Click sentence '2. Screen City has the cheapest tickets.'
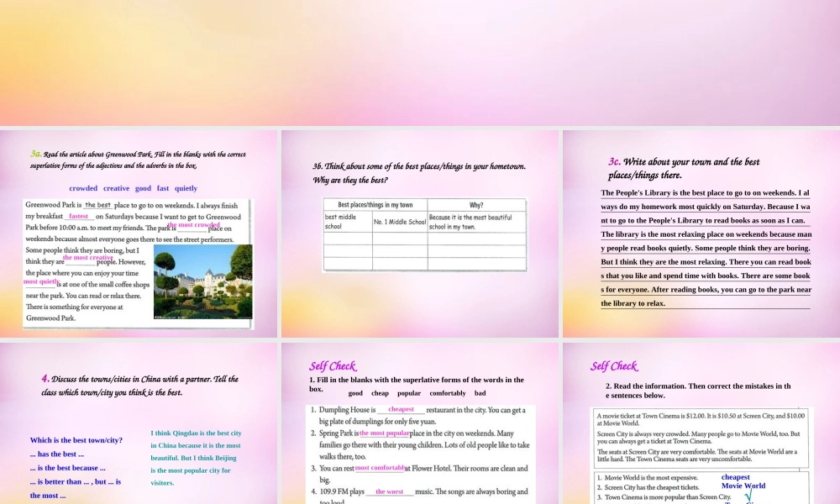The image size is (840, 504). tap(648, 487)
